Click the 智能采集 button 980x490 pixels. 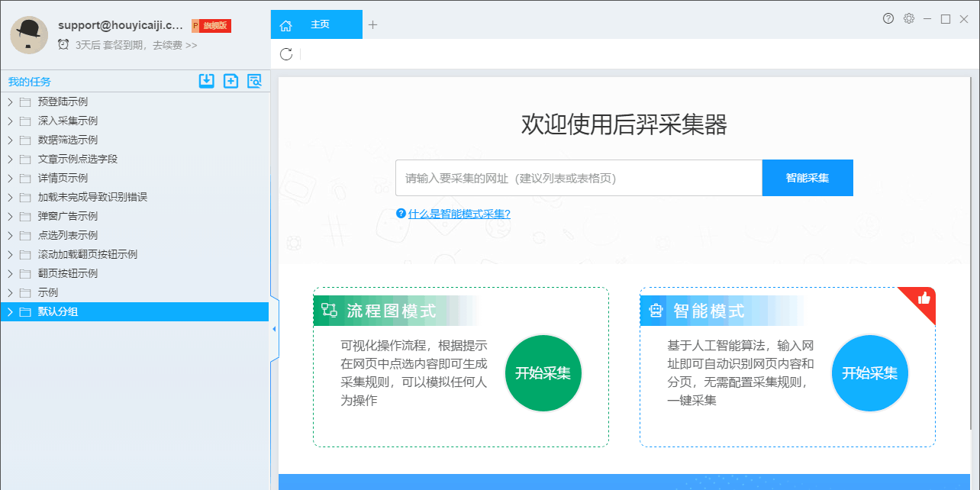point(808,178)
